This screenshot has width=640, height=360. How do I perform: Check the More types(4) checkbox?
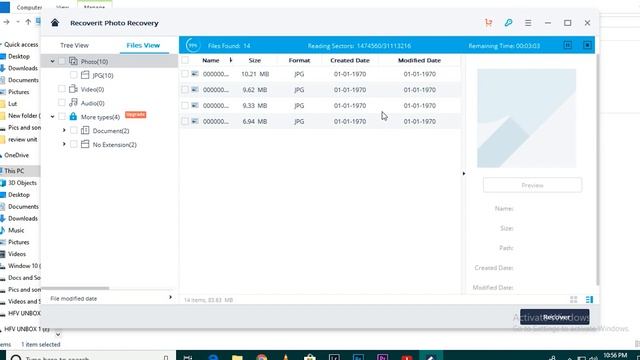point(62,117)
